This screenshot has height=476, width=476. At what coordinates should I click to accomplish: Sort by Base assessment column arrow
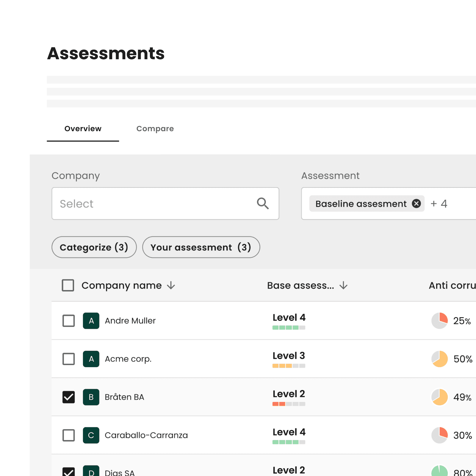point(344,286)
